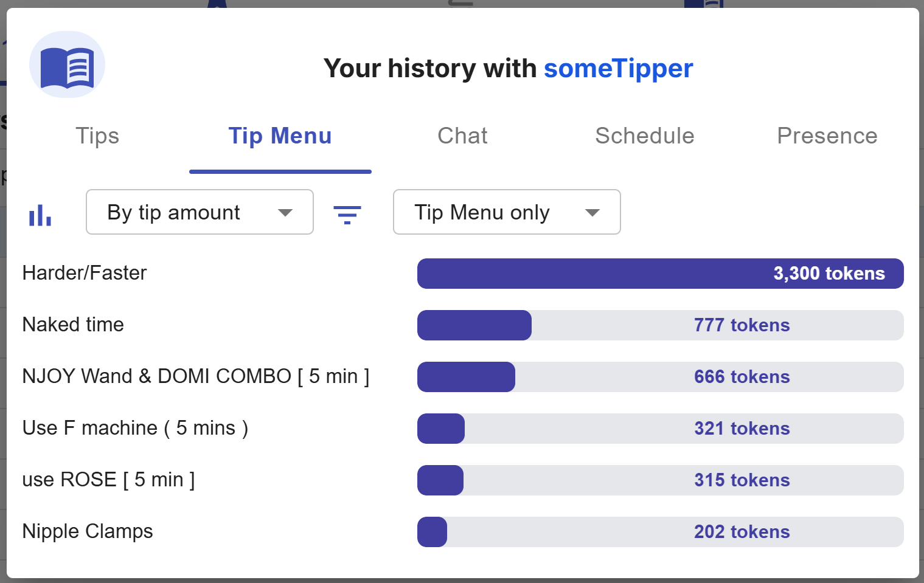
Task: Click the arrow in Tip Menu only box
Action: (592, 213)
